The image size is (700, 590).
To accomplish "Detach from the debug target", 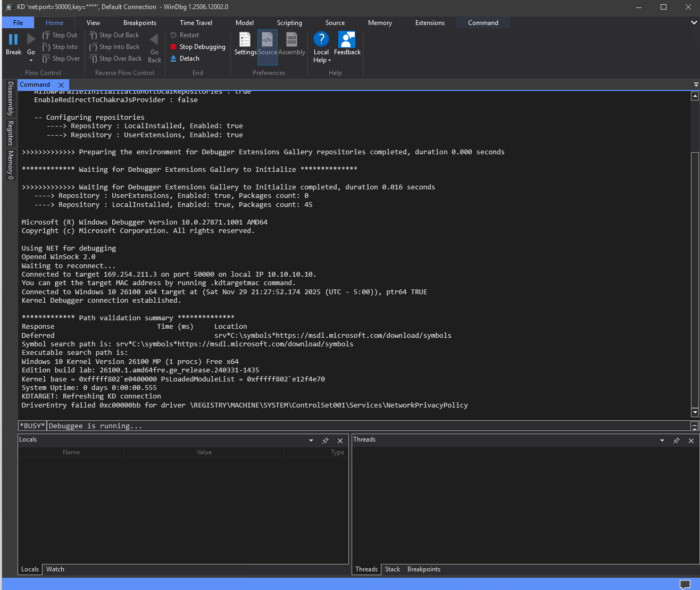I will click(186, 59).
